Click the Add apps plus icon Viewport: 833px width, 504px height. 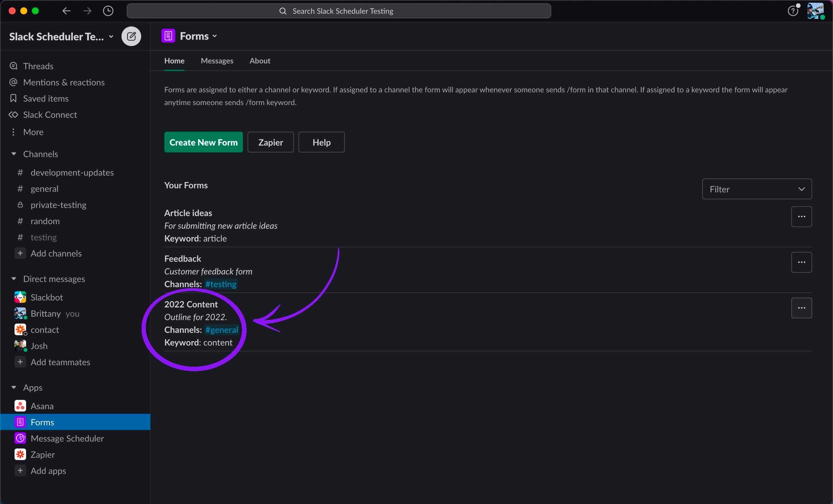coord(20,471)
